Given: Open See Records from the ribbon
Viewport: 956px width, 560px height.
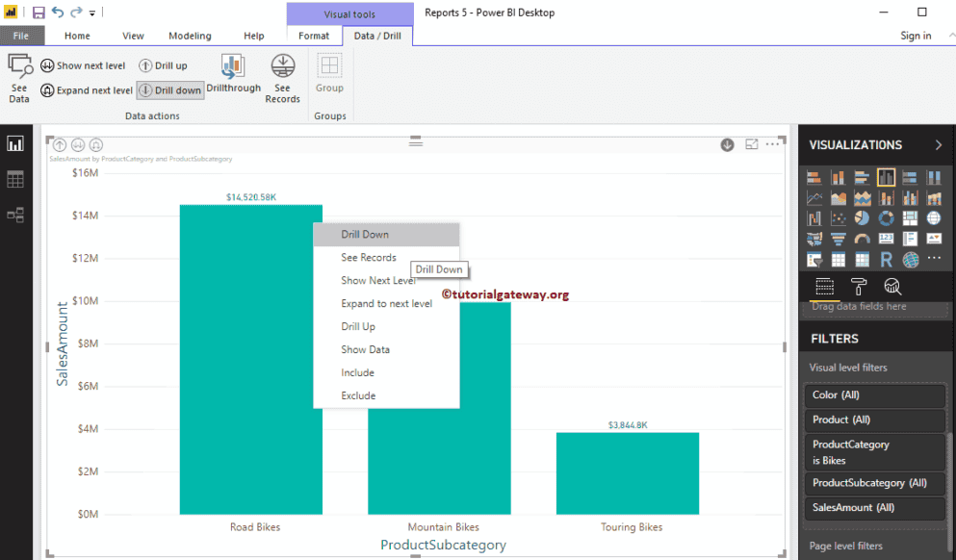Looking at the screenshot, I should [282, 78].
